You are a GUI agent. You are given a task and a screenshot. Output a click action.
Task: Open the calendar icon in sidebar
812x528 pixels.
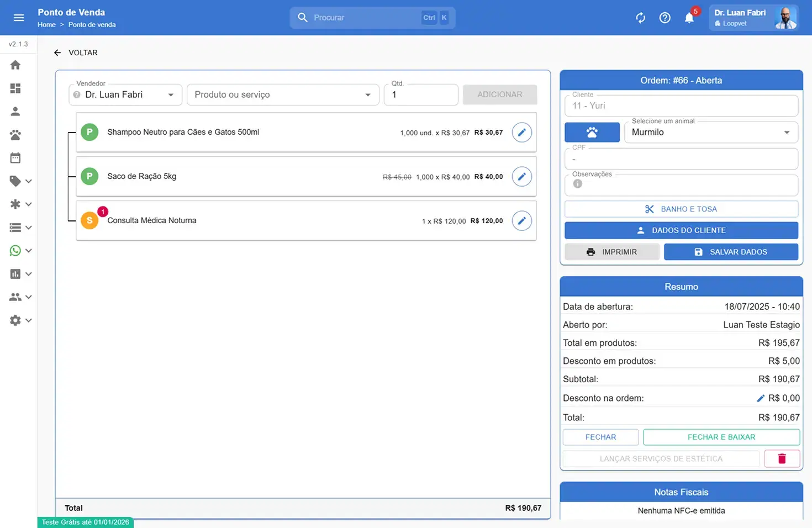click(15, 158)
